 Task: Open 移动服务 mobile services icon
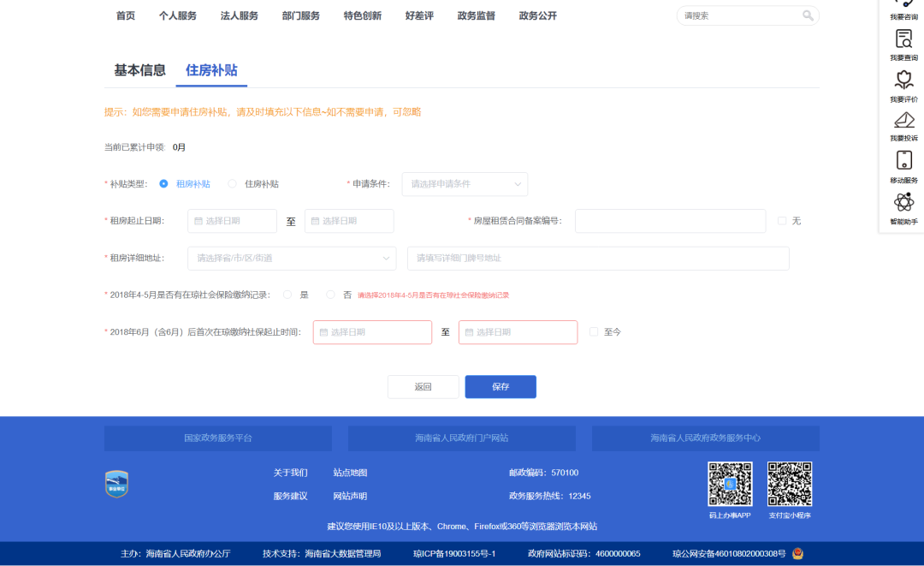[x=903, y=161]
